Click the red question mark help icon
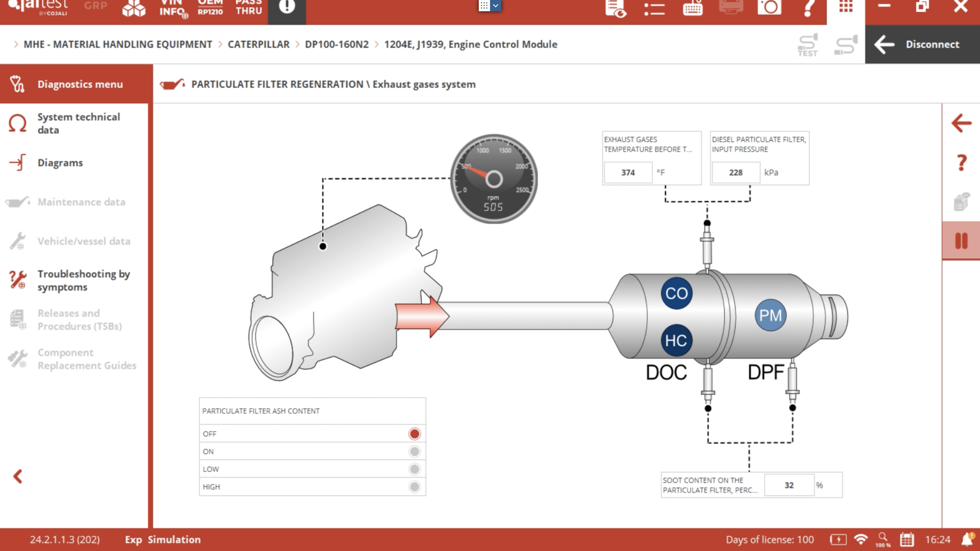This screenshot has width=980, height=551. (961, 163)
